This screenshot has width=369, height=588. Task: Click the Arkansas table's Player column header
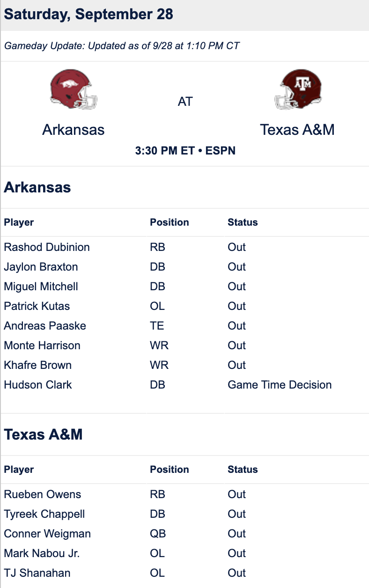coord(19,222)
